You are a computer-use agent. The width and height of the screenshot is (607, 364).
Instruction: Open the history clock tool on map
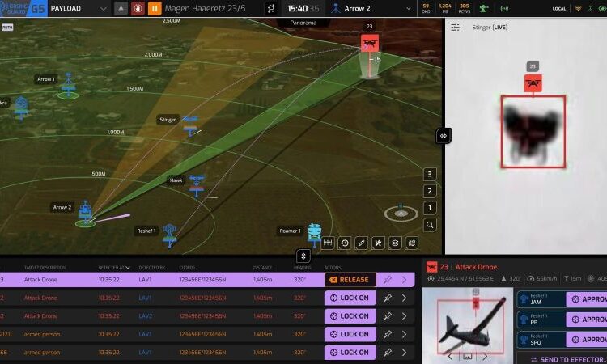tap(345, 243)
